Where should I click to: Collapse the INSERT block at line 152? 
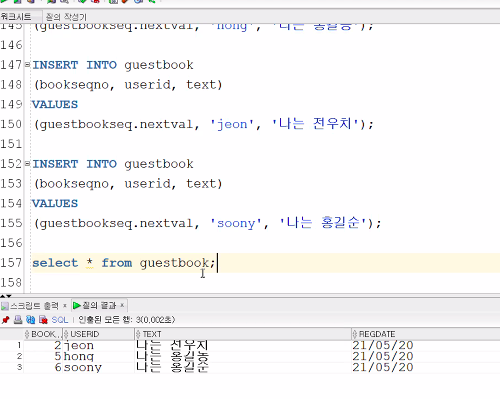27,163
